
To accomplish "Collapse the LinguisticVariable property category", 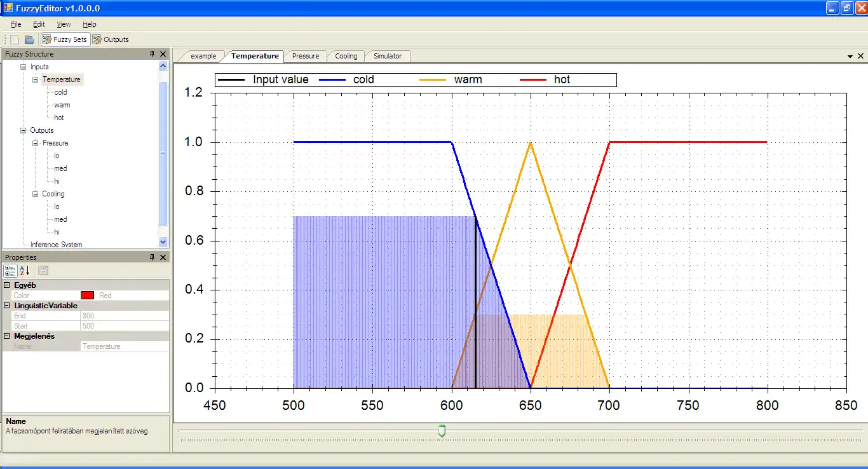I will pyautogui.click(x=7, y=306).
